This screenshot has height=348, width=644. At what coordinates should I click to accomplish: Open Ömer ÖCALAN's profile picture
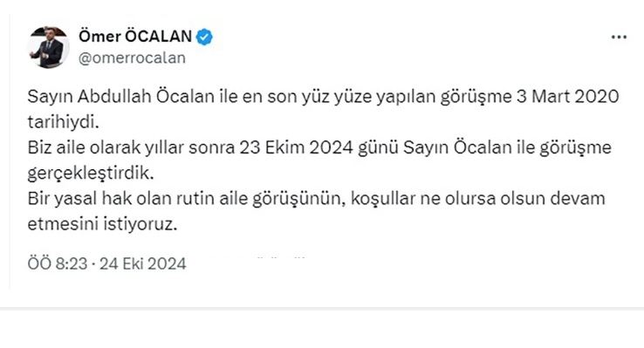click(x=48, y=47)
